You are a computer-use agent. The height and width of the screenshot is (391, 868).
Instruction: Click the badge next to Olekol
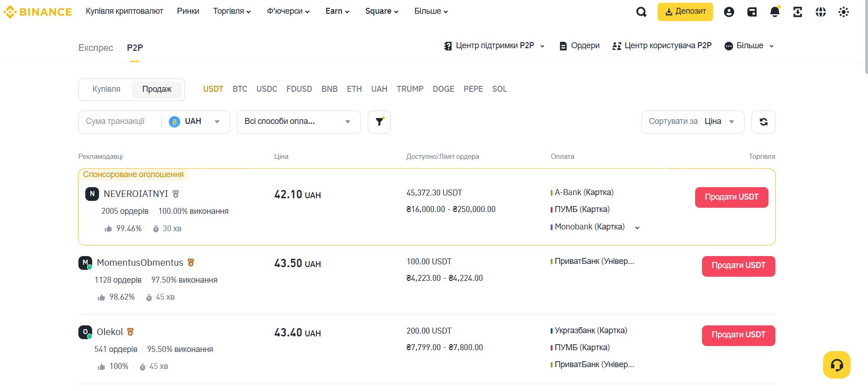pyautogui.click(x=130, y=332)
